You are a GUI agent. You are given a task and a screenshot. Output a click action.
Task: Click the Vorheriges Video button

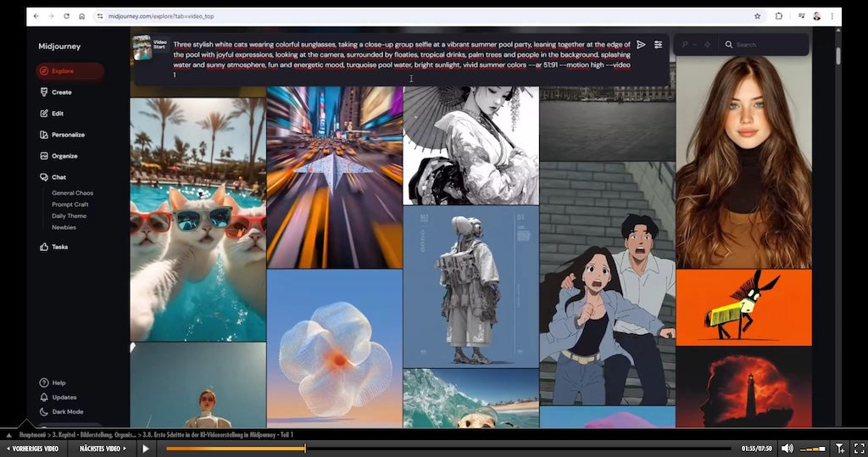32,448
